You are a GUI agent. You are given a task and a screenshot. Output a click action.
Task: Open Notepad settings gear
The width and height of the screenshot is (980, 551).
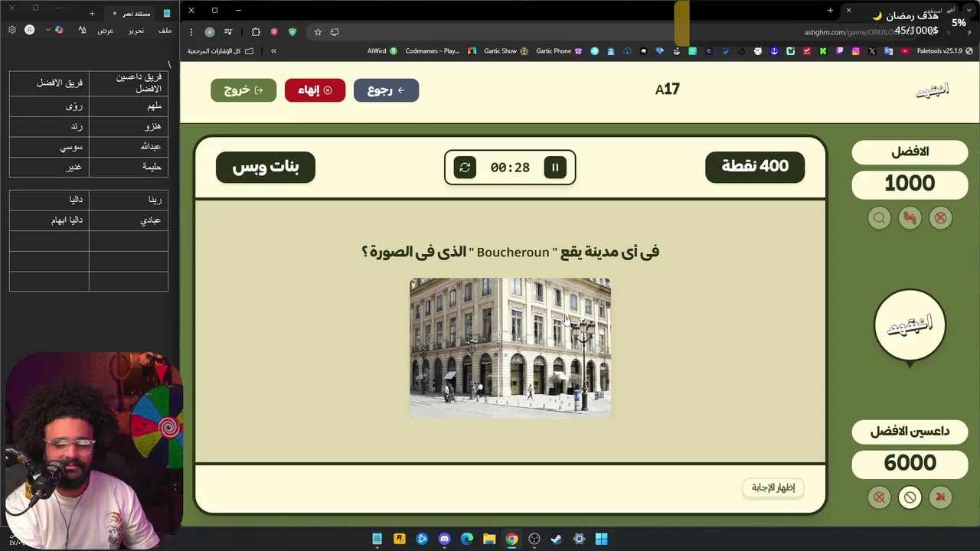point(12,30)
